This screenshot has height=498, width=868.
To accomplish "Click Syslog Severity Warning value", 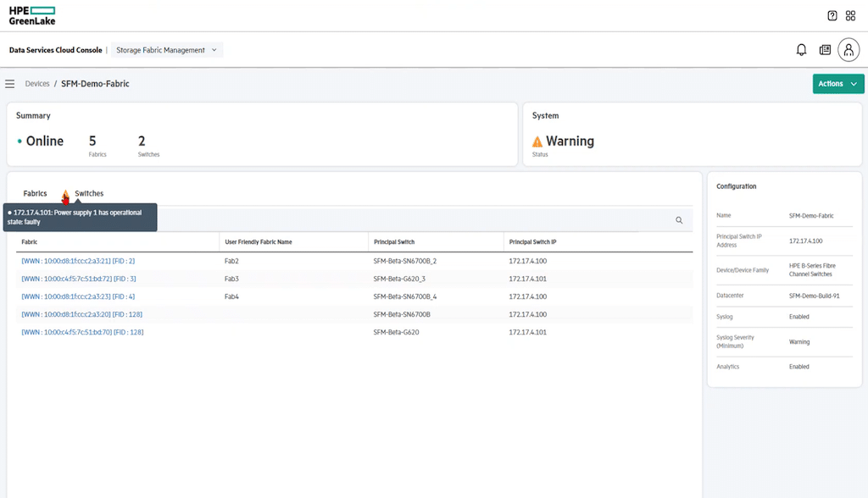I will coord(798,341).
